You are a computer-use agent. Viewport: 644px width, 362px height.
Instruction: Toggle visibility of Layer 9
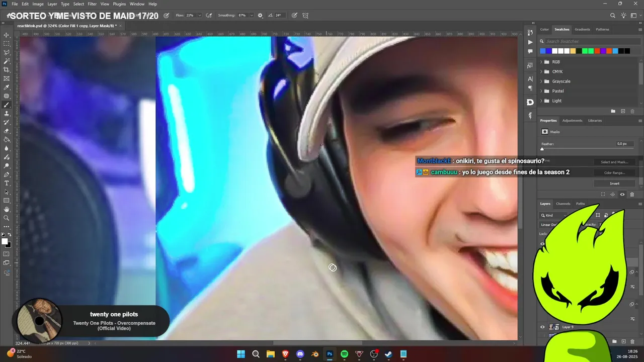542,327
